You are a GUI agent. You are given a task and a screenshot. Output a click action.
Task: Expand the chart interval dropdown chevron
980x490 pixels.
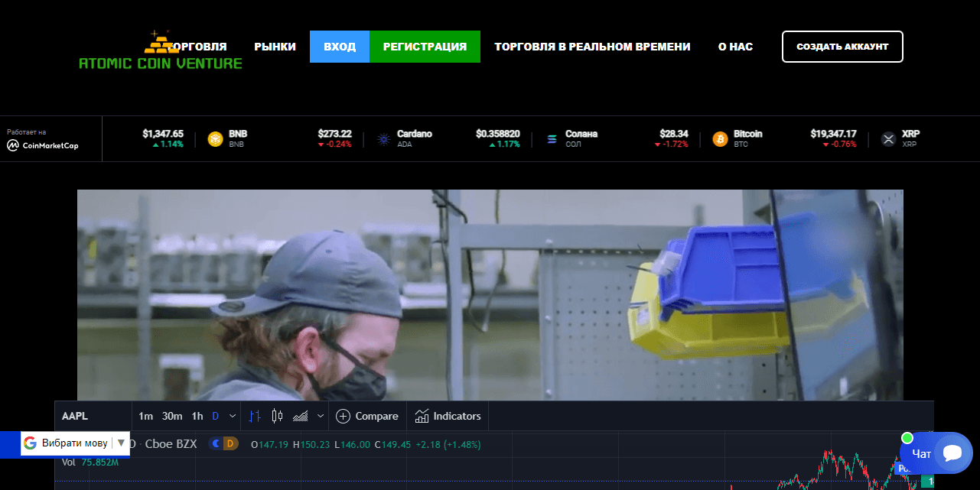[232, 416]
